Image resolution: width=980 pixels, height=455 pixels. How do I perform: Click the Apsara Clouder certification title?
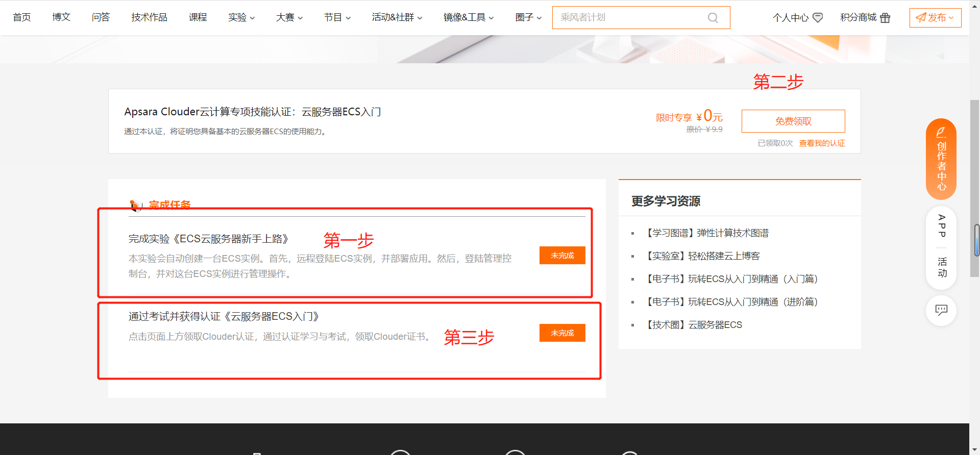(253, 112)
